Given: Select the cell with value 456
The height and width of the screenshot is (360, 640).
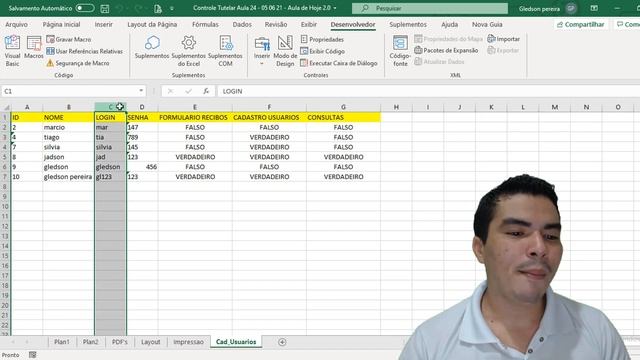Looking at the screenshot, I should pos(142,167).
